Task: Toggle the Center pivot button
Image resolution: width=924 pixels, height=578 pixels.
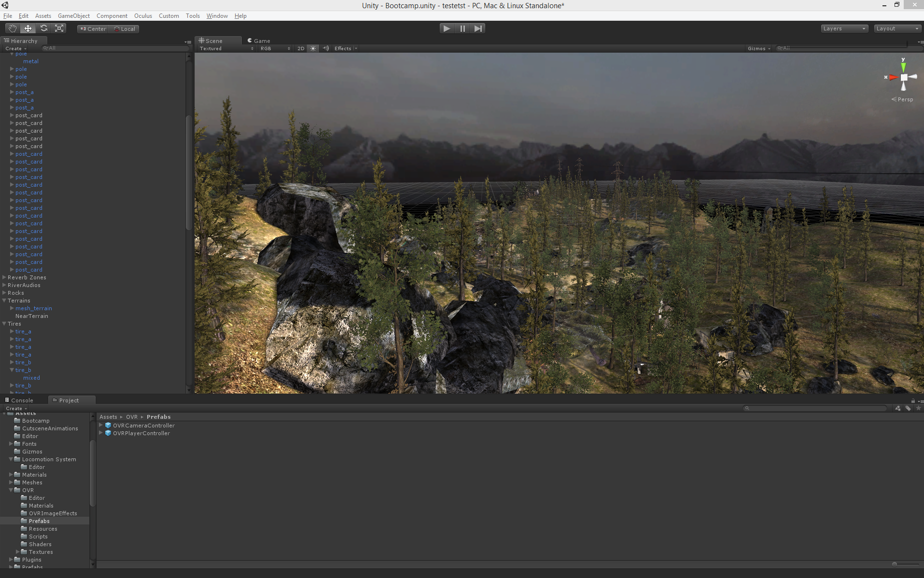Action: [x=93, y=29]
